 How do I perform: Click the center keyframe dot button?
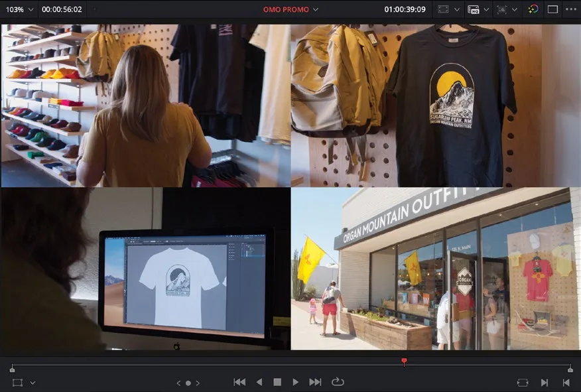(188, 383)
